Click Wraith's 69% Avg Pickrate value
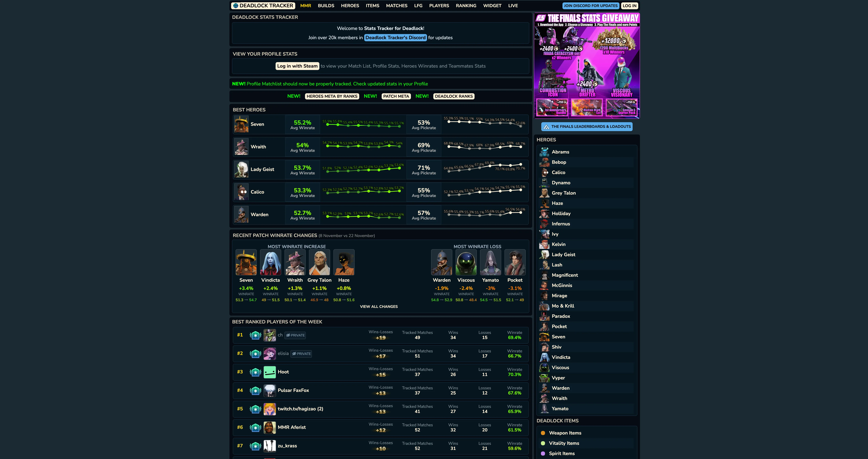868x459 pixels. pyautogui.click(x=424, y=145)
